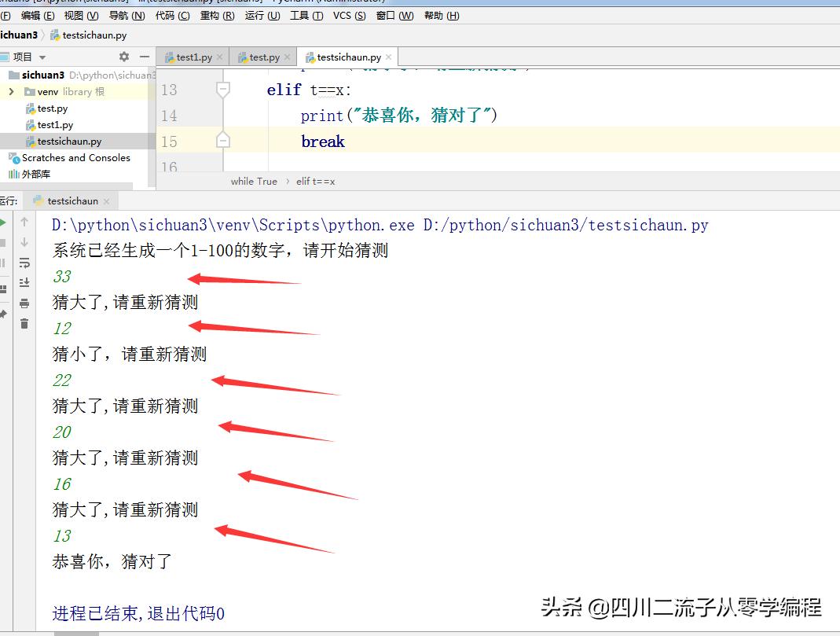Click the while True breadcrumb link

tap(253, 181)
